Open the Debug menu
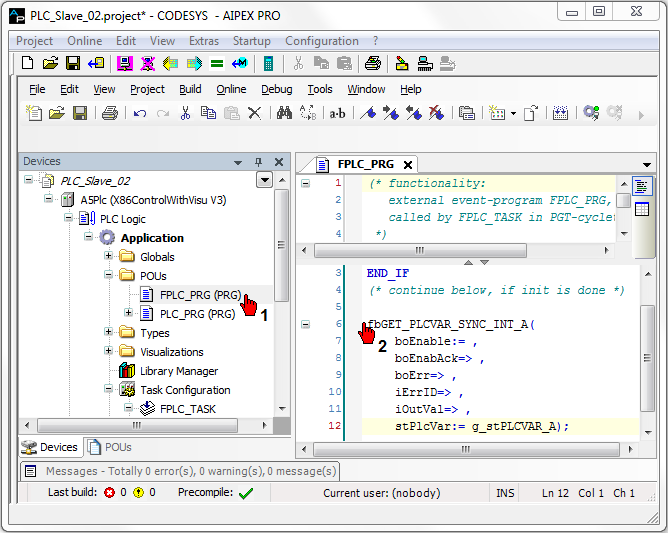Viewport: 668px width, 533px height. (x=276, y=89)
